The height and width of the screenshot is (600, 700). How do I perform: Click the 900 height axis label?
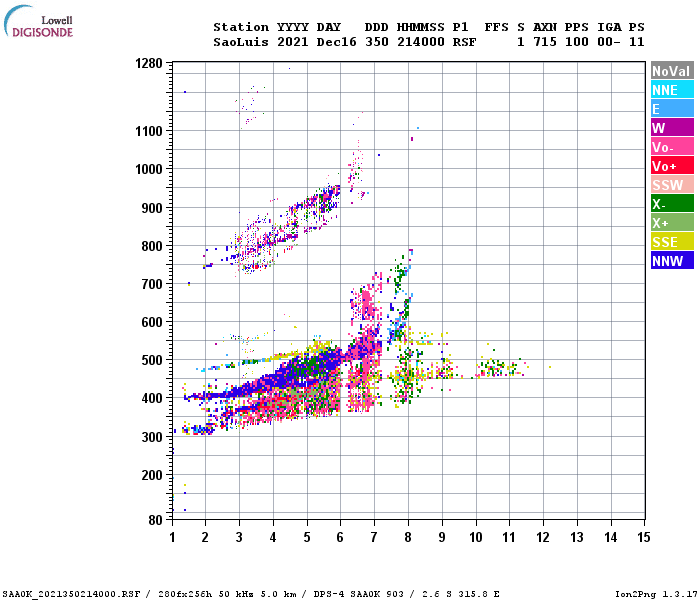coord(152,208)
